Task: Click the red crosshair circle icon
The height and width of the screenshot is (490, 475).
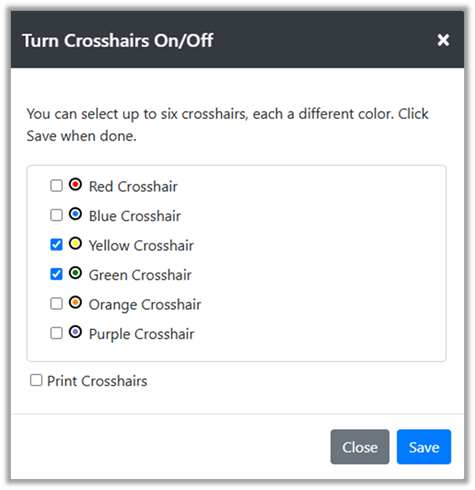Action: tap(75, 184)
